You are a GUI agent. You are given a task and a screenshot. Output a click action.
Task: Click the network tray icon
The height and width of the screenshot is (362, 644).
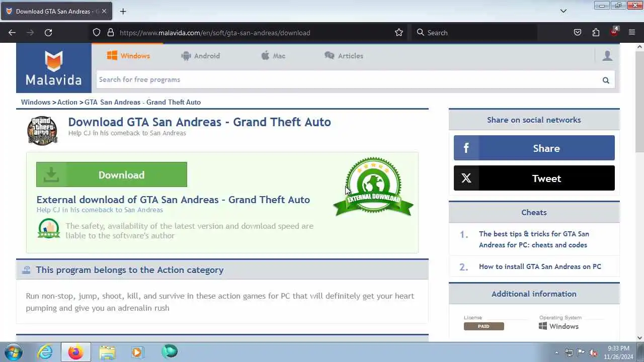tap(569, 352)
